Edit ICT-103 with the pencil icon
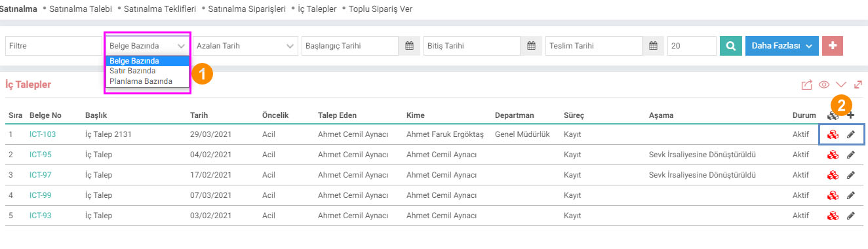 pyautogui.click(x=851, y=134)
